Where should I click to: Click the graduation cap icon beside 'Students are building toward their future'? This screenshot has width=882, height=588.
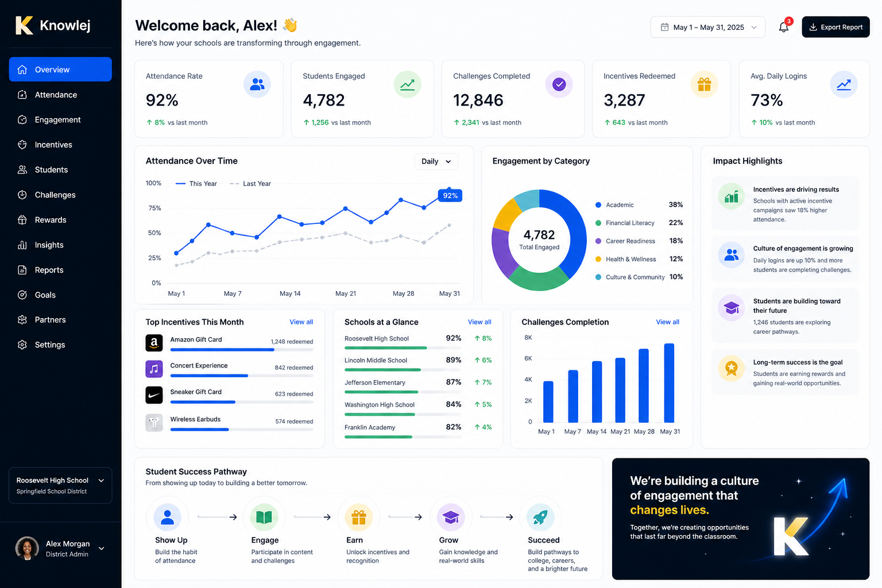732,308
